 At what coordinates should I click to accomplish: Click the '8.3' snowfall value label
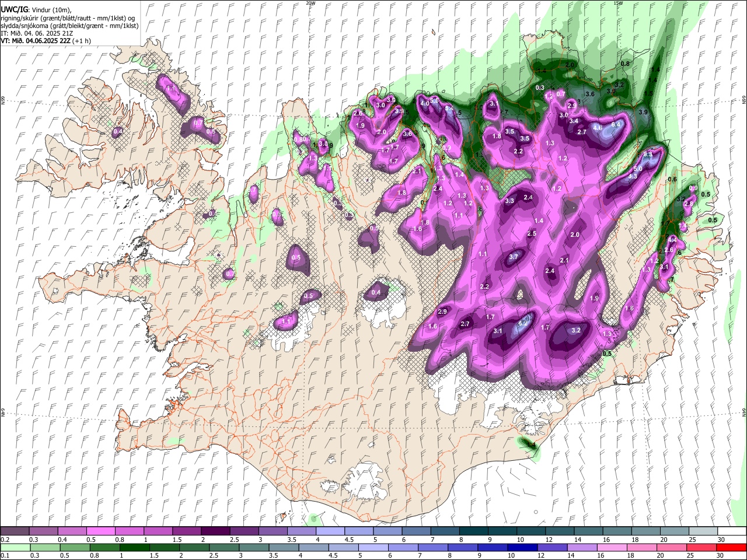coord(648,155)
